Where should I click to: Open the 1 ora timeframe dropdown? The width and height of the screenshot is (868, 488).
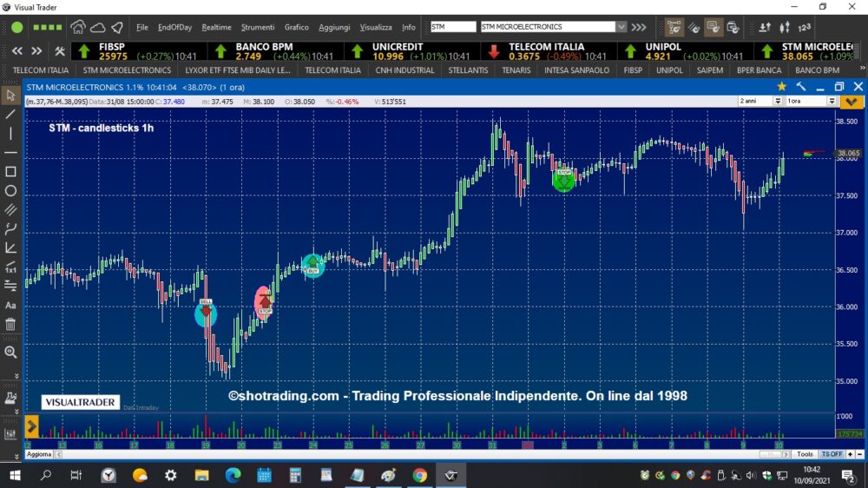832,102
